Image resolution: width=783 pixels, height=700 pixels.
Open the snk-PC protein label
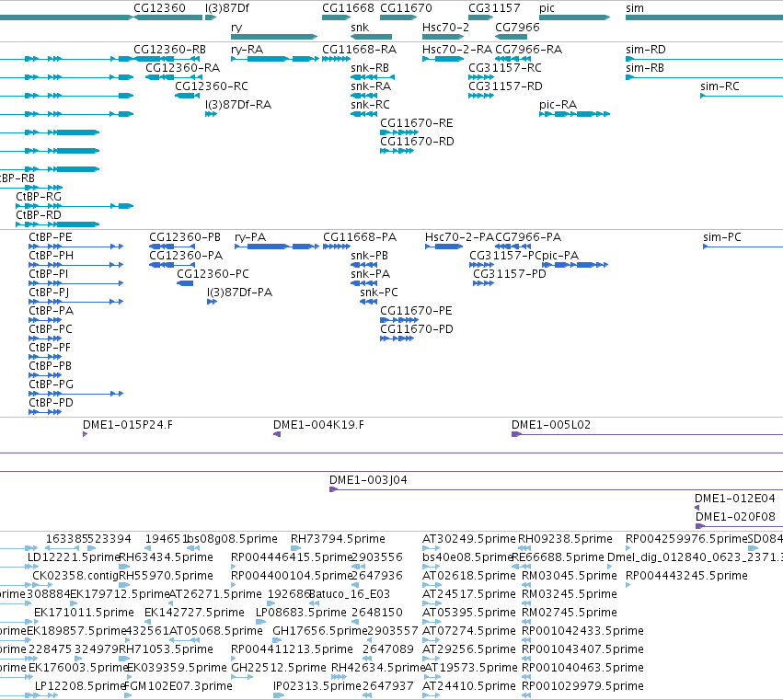point(379,293)
